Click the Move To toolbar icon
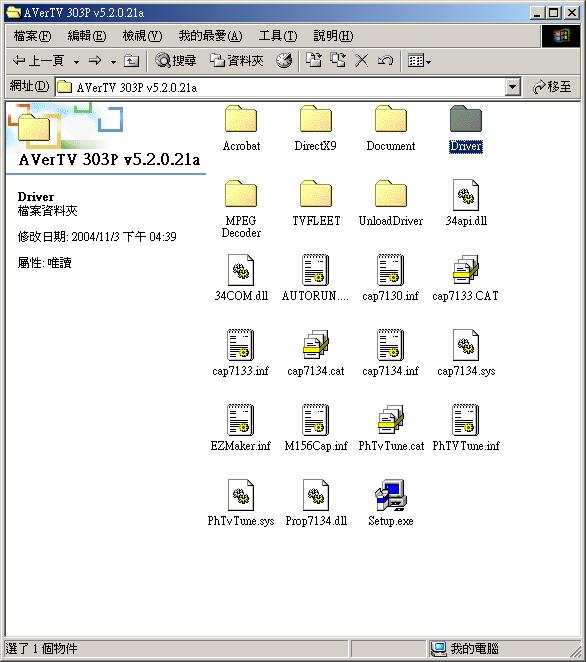 [314, 60]
